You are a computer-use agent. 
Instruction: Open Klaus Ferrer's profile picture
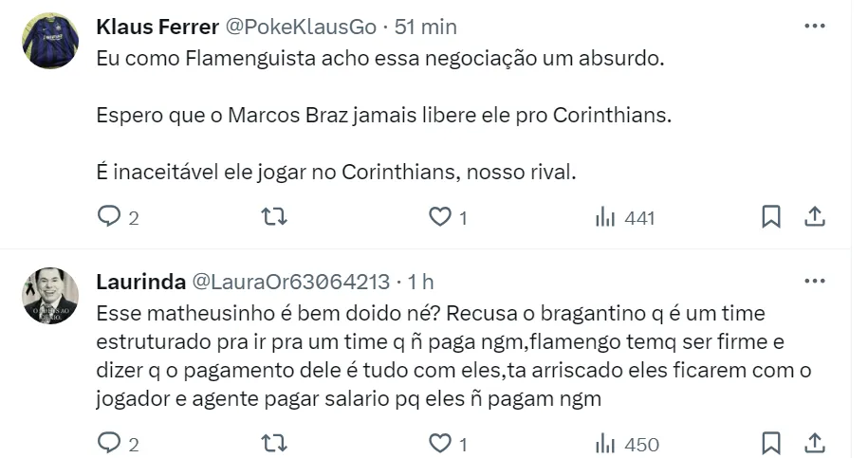[x=49, y=41]
